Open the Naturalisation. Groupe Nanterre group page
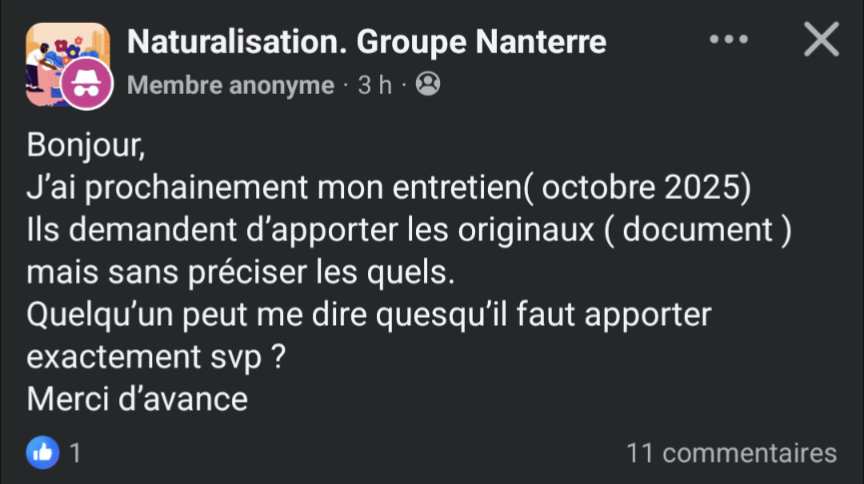Screen dimensions: 864x484 tap(367, 42)
